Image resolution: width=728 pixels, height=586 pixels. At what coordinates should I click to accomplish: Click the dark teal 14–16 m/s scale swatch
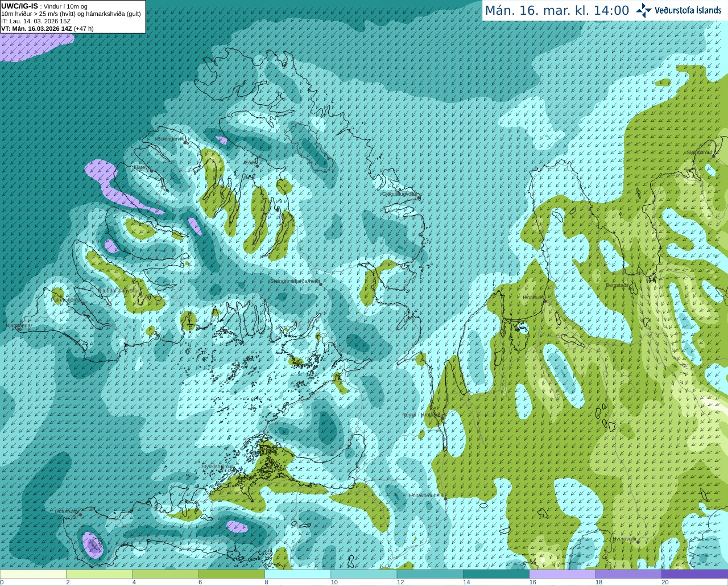tap(496, 574)
